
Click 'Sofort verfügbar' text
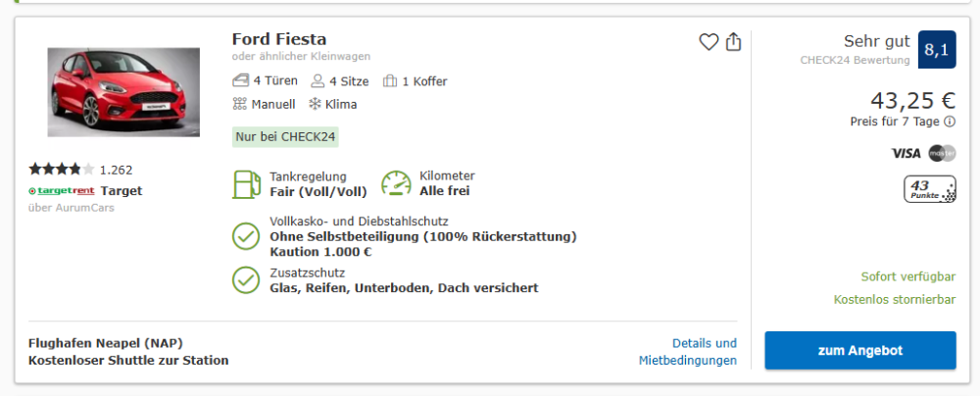click(907, 276)
